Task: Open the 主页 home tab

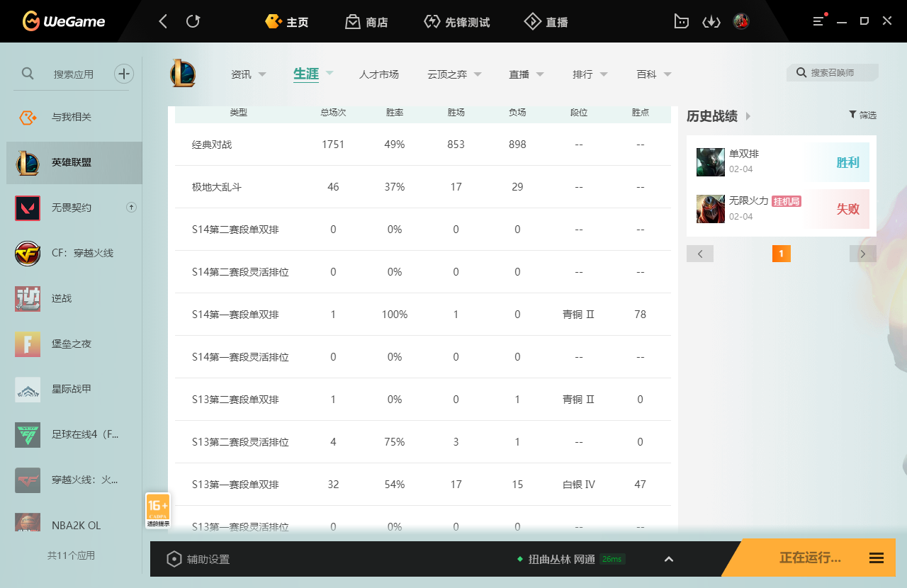Action: [x=287, y=22]
